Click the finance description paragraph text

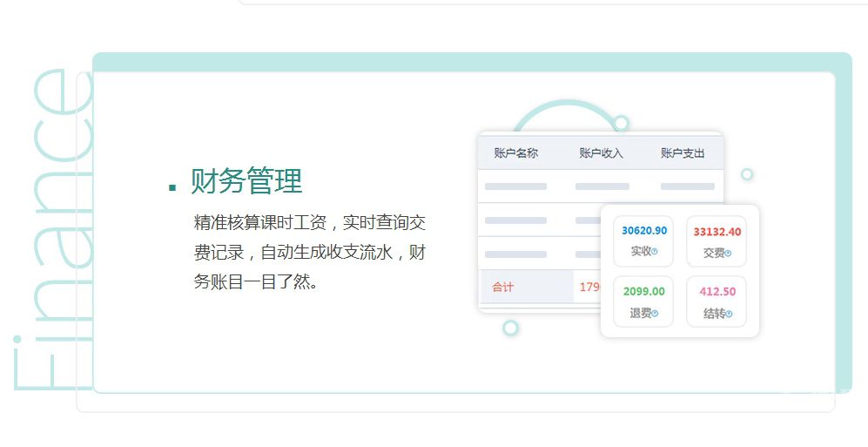(x=309, y=252)
